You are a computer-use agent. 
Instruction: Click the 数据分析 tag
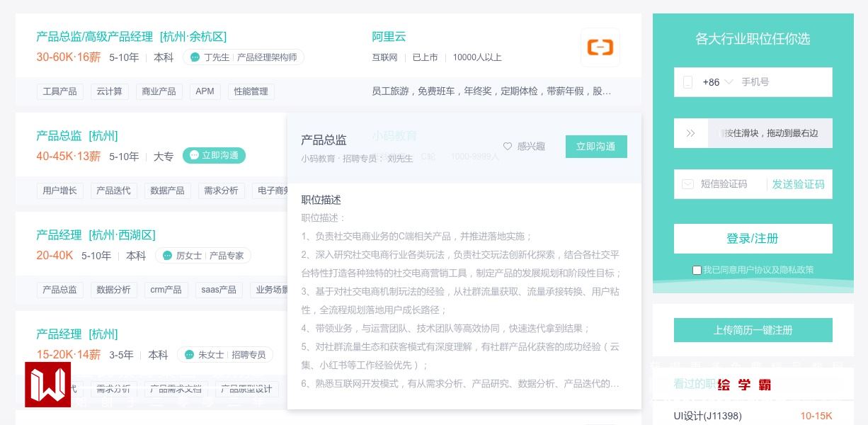114,290
